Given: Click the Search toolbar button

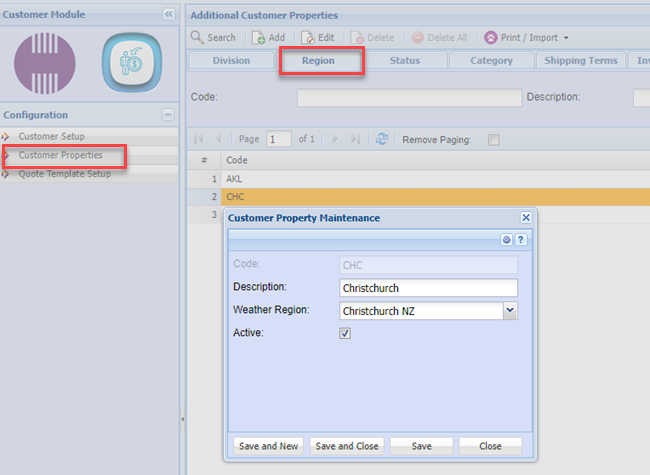Looking at the screenshot, I should 213,38.
